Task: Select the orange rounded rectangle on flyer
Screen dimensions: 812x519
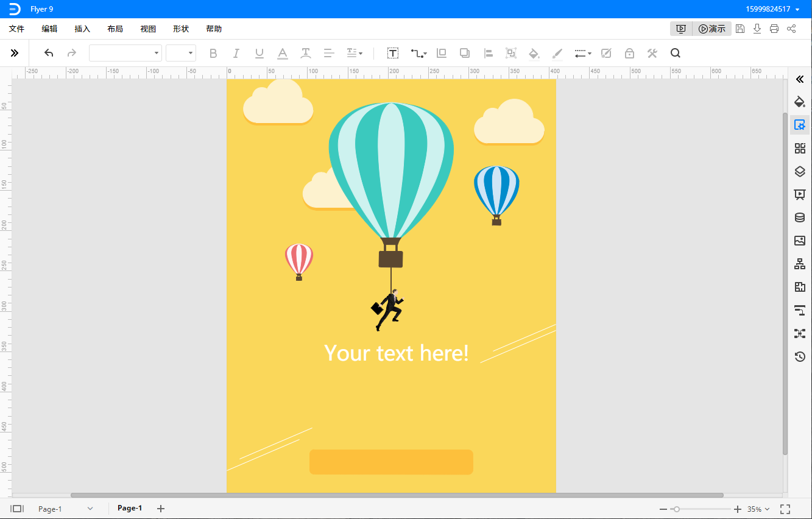Action: 391,462
